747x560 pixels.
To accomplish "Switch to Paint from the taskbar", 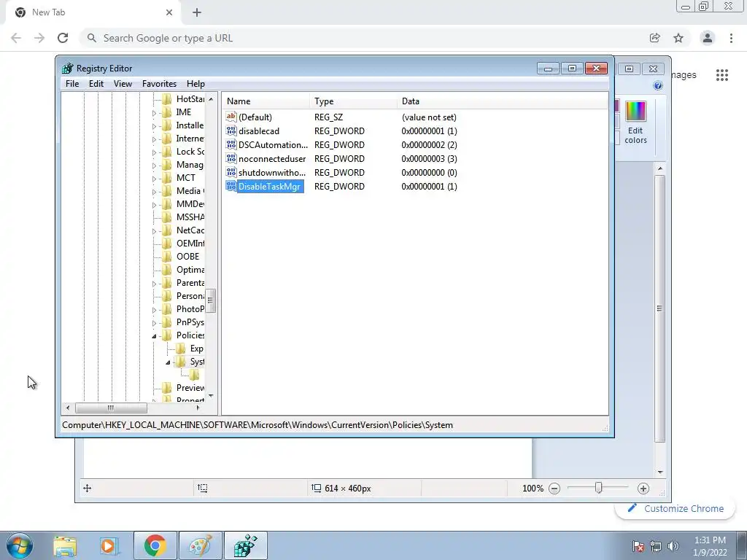I will [201, 545].
